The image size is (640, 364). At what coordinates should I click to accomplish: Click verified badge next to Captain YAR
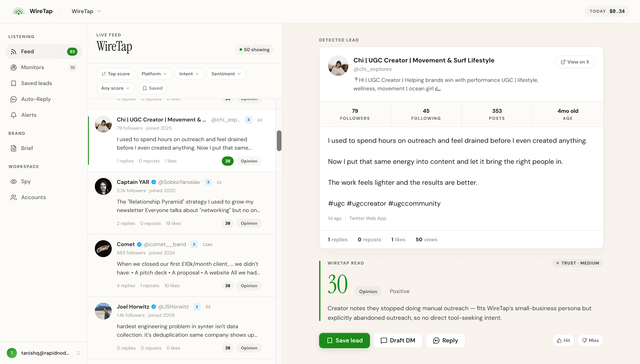(154, 182)
